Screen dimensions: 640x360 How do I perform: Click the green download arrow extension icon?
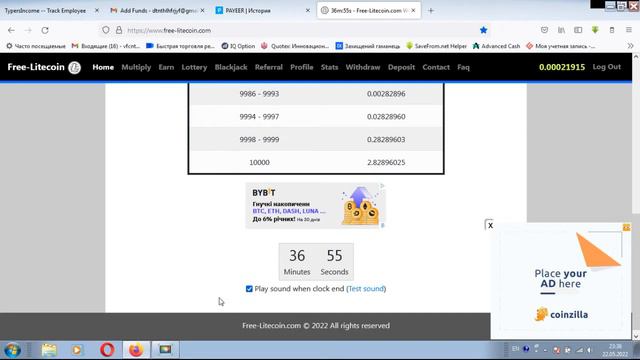click(x=595, y=30)
